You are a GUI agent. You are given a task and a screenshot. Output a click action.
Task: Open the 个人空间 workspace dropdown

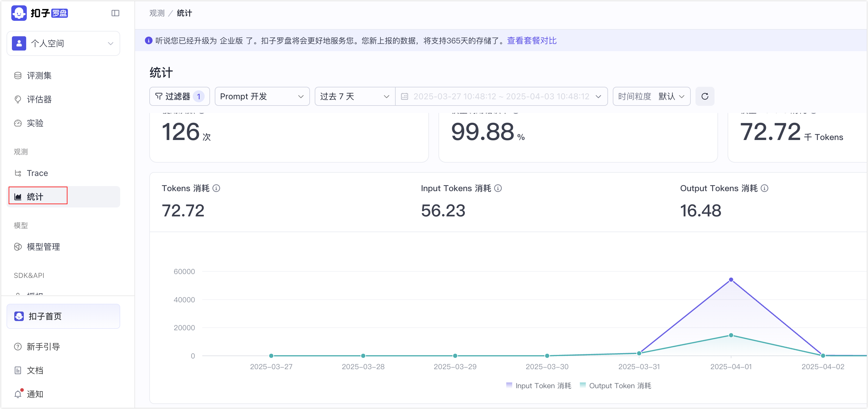pos(63,43)
